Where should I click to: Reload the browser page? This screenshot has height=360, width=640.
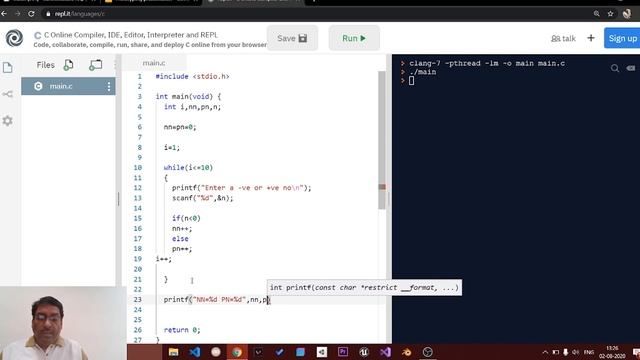click(x=31, y=13)
